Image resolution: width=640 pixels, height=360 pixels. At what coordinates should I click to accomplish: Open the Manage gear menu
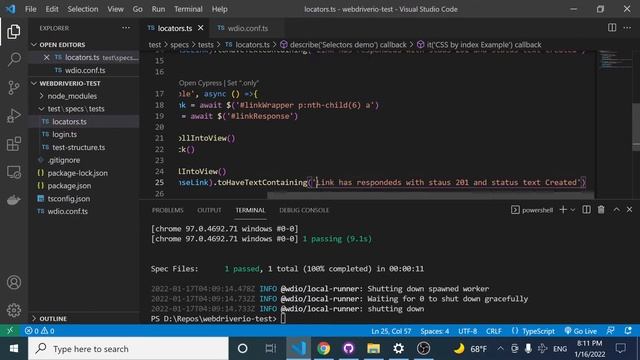[x=13, y=310]
